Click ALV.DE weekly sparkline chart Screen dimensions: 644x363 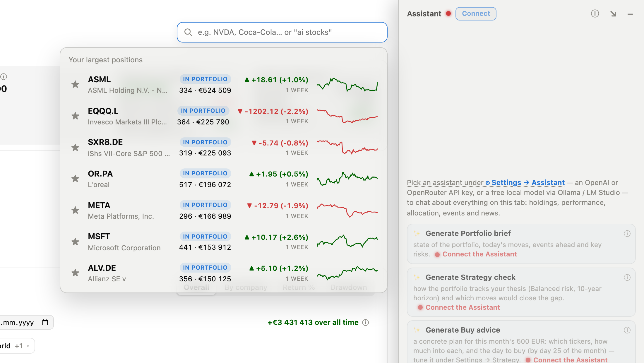point(347,273)
